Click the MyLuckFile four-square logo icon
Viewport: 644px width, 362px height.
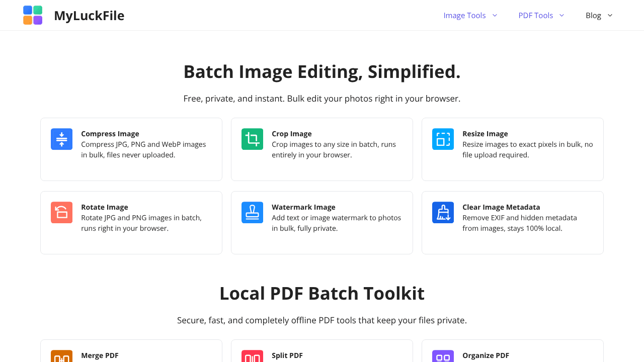point(33,15)
